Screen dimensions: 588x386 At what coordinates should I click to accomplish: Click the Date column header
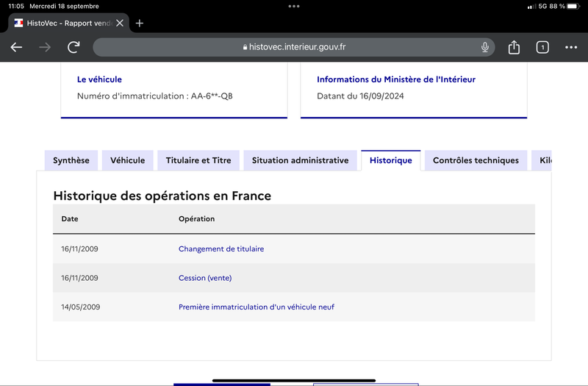[x=70, y=218]
